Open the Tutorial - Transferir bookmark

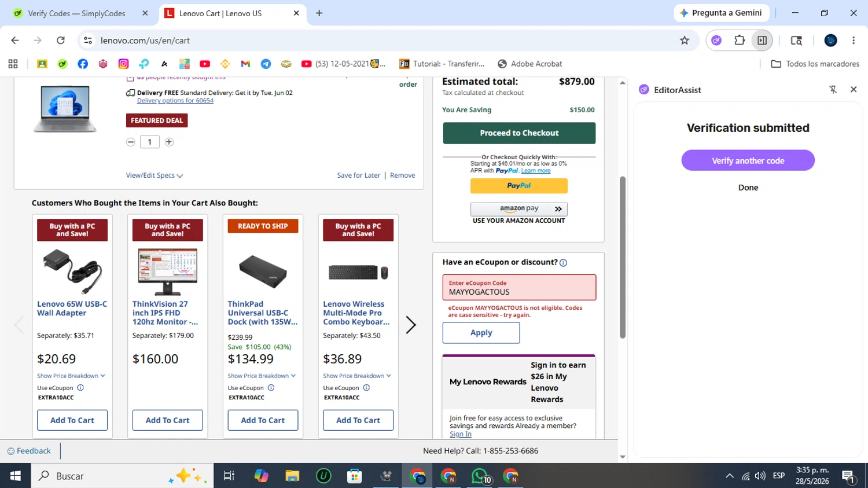click(x=442, y=64)
